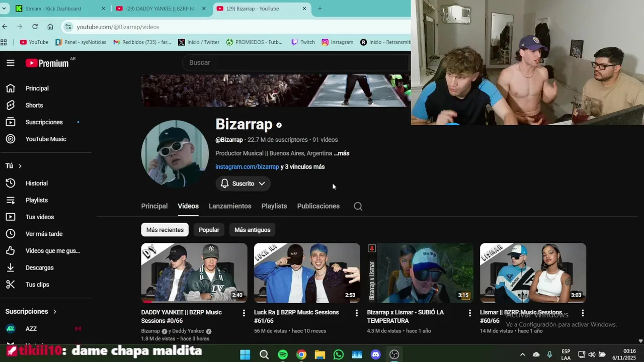Viewport: 644px width, 362px height.
Task: Open YouTube Music in the sidebar
Action: (46, 139)
